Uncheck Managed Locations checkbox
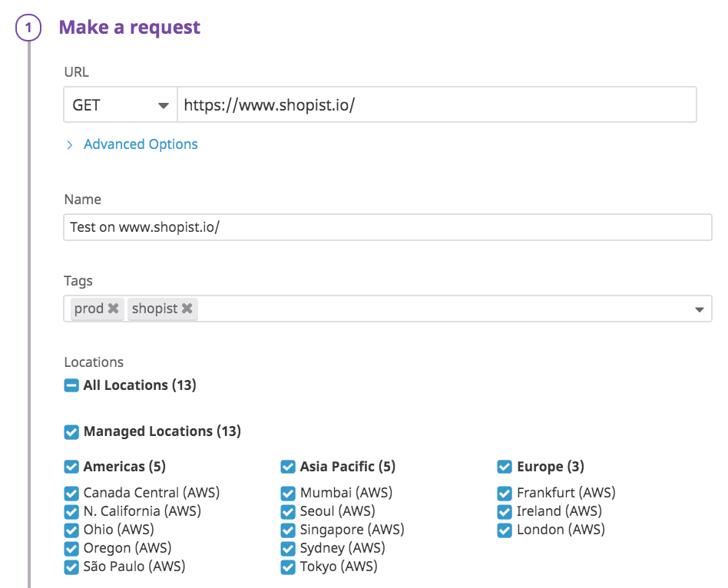 71,432
